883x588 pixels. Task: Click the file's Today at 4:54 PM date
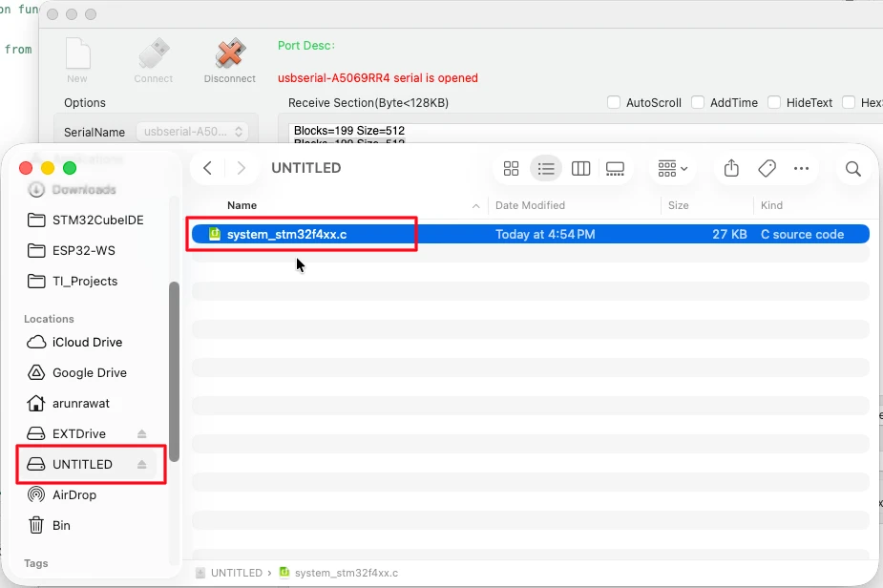click(544, 234)
